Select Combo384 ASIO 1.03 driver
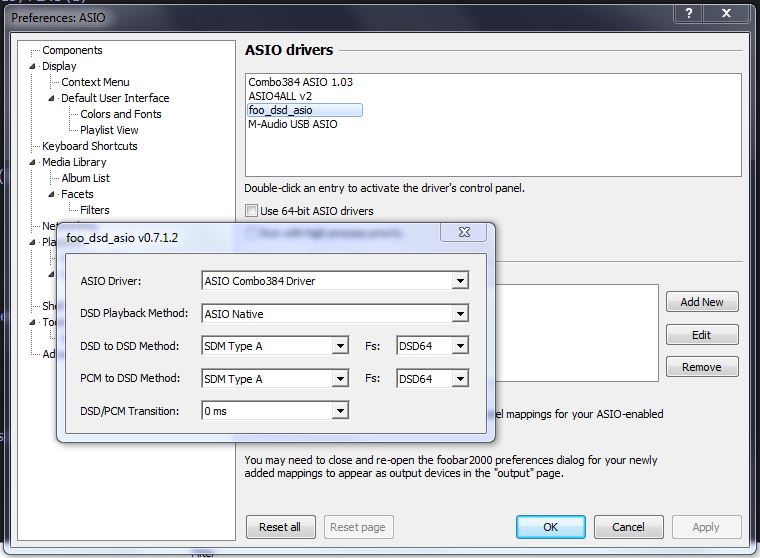This screenshot has width=760, height=558. [301, 82]
